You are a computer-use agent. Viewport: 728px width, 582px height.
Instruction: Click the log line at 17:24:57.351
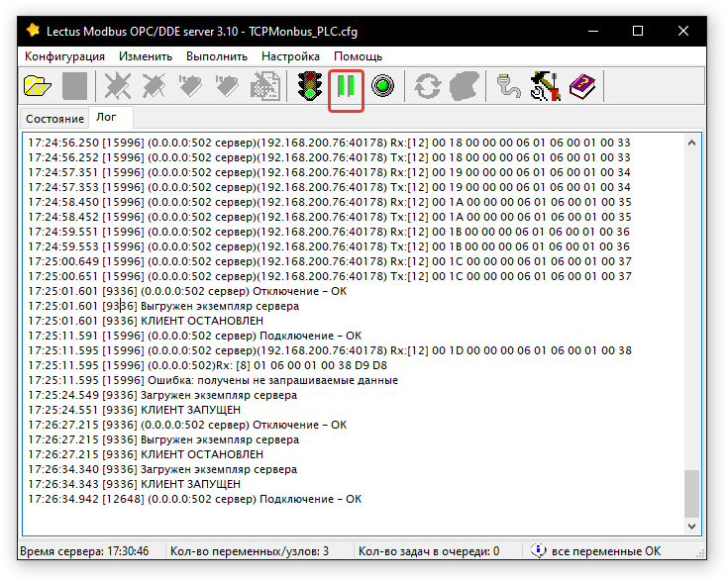coord(329,172)
